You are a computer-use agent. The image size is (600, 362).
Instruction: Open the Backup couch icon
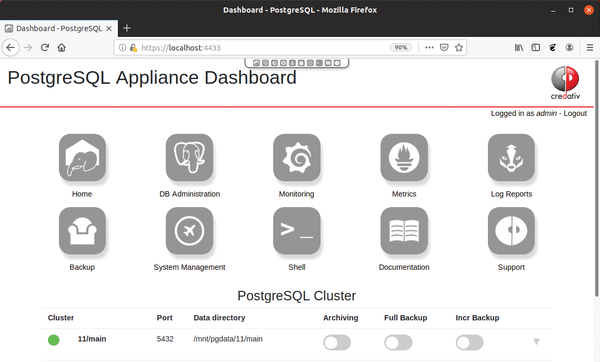[82, 231]
